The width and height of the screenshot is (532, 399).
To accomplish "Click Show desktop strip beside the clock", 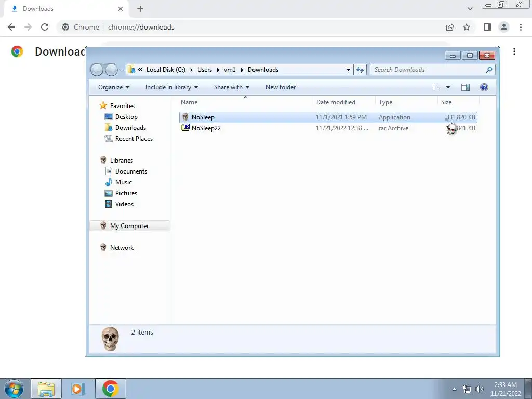I will [528, 389].
